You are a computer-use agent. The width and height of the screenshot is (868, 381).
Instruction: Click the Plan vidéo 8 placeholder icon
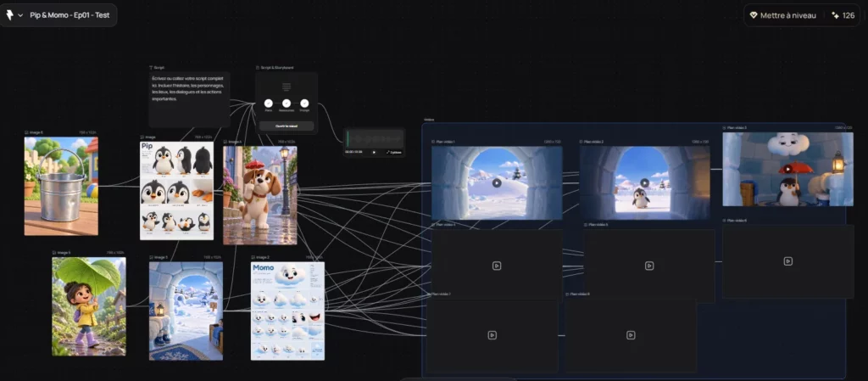[631, 335]
